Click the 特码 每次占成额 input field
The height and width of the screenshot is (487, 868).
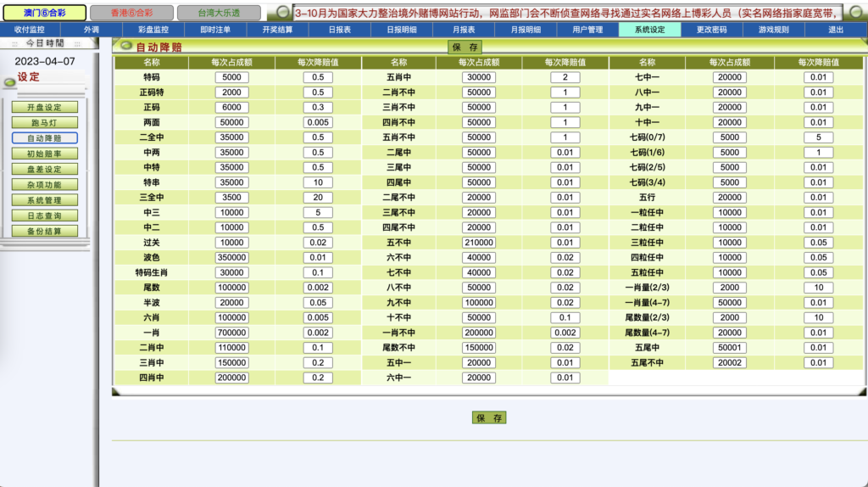231,77
